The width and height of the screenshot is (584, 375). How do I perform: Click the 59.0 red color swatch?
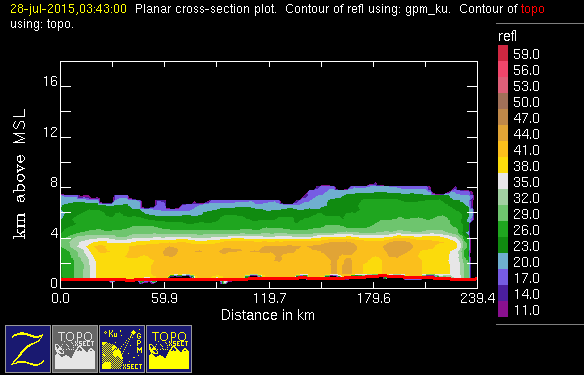(x=503, y=53)
